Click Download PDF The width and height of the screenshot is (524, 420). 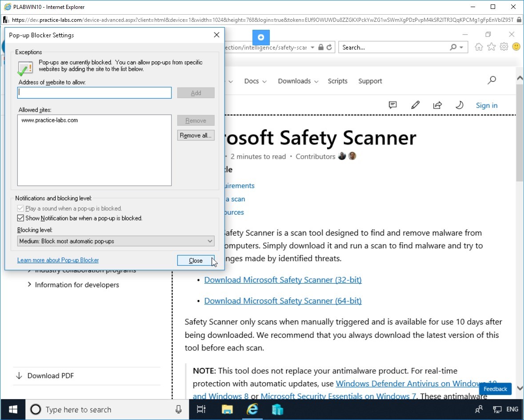click(51, 376)
